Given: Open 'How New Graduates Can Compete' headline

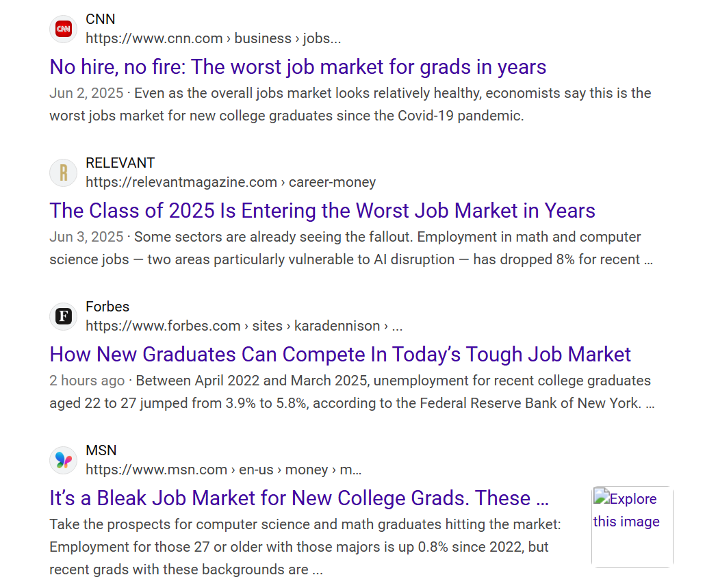Looking at the screenshot, I should click(340, 355).
